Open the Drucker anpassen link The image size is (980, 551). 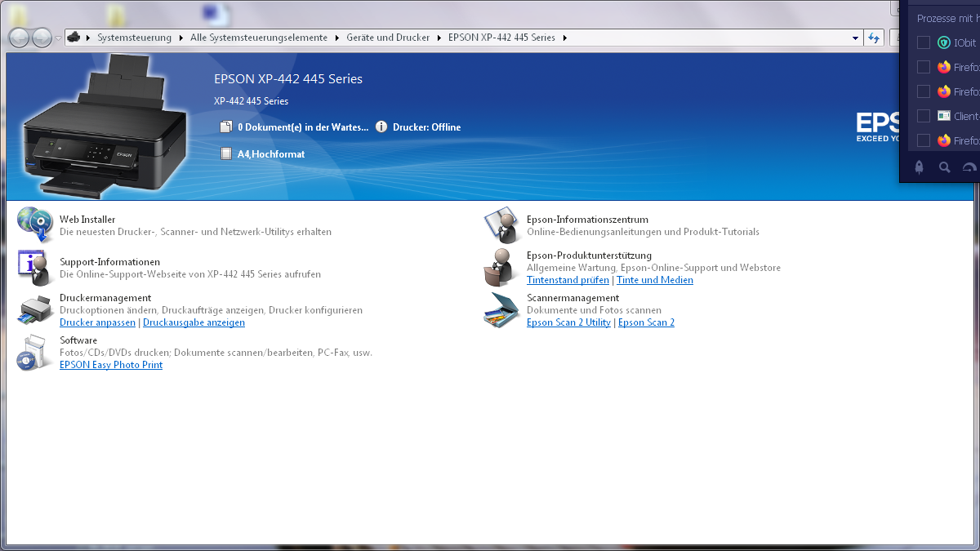[x=97, y=322]
